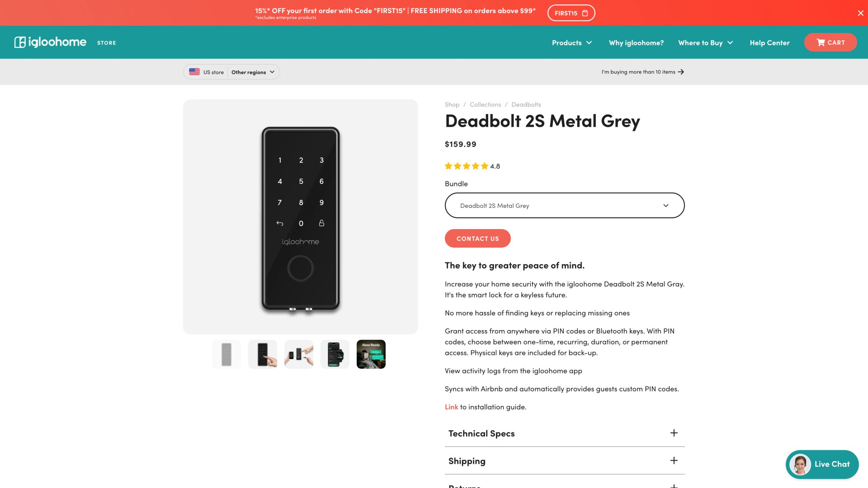Expand the Shipping section

674,461
